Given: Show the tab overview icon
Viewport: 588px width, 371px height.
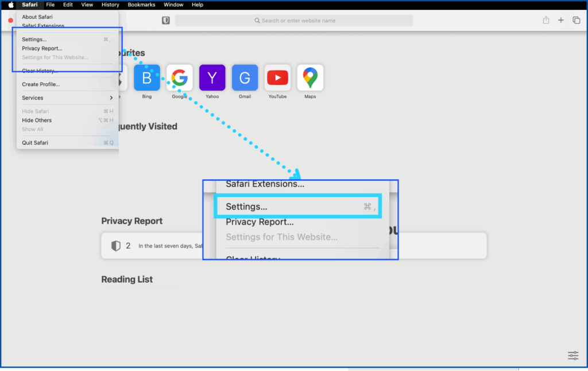Looking at the screenshot, I should [x=576, y=20].
